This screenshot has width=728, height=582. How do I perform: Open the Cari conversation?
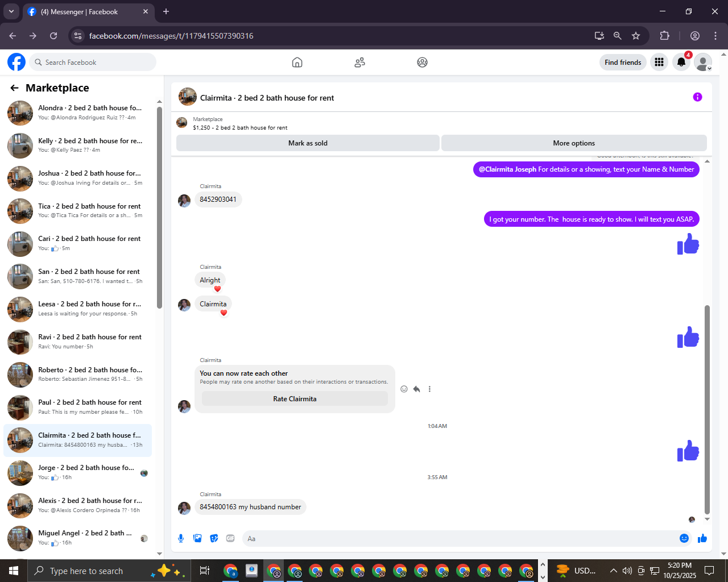tap(77, 244)
